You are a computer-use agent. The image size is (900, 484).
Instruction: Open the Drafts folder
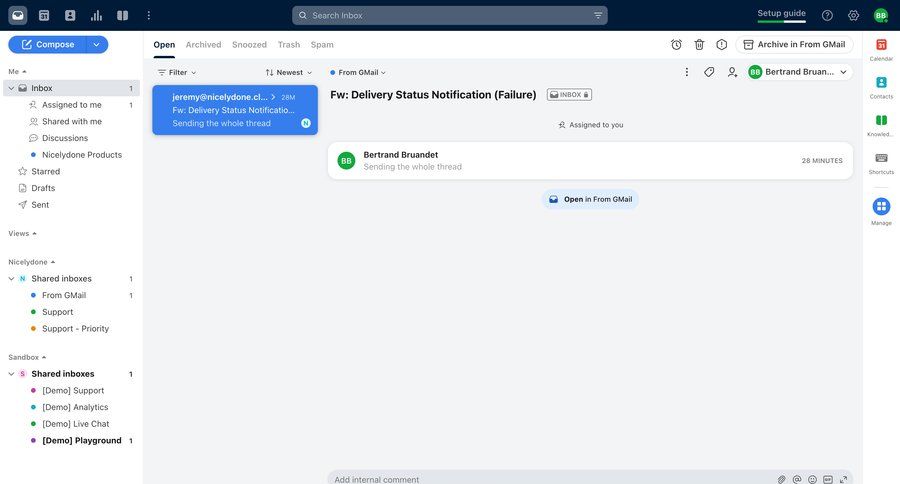(x=43, y=188)
